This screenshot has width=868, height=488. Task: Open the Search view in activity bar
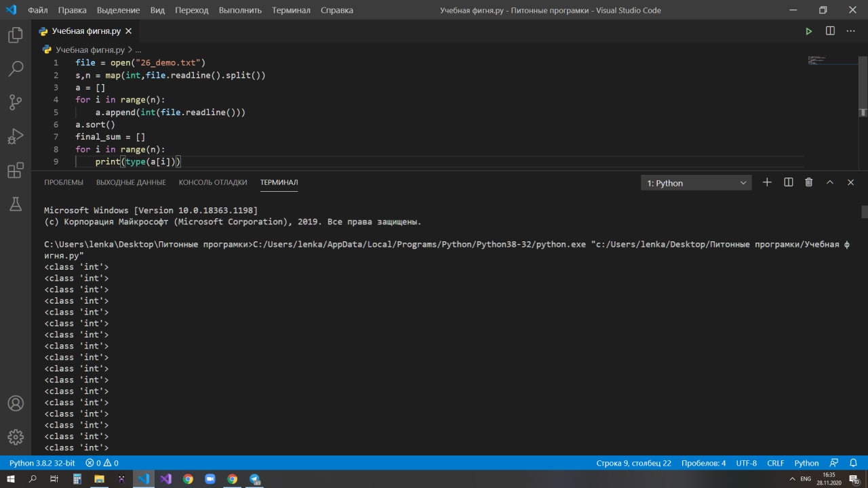pos(15,68)
